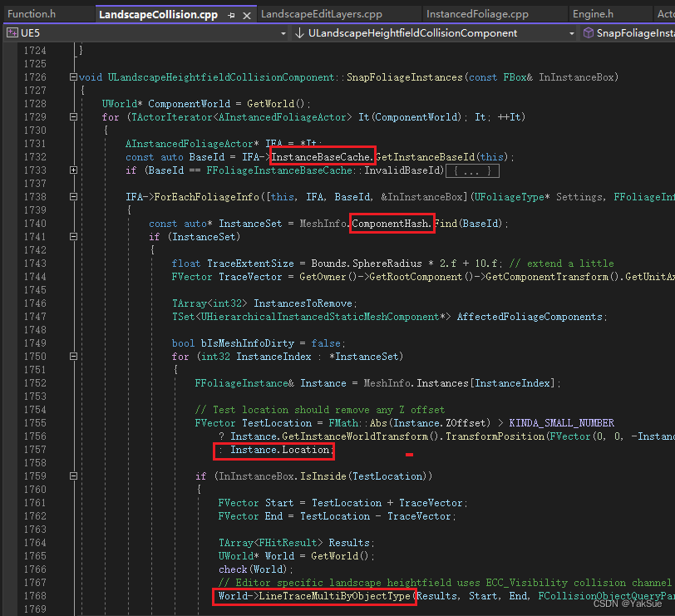Collapse the if (InstanceSet) block at line 1741

74,237
